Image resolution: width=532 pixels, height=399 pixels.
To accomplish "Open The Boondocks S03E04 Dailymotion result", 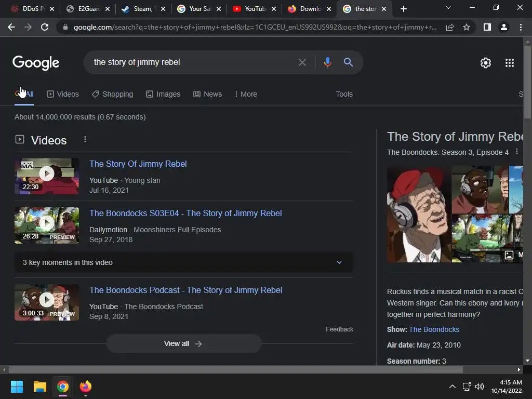I will 185,213.
